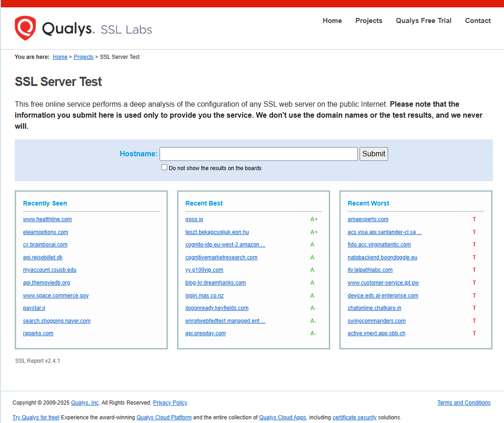The width and height of the screenshot is (504, 423).
Task: Follow the Qualys, Inc footer link
Action: coord(85,403)
